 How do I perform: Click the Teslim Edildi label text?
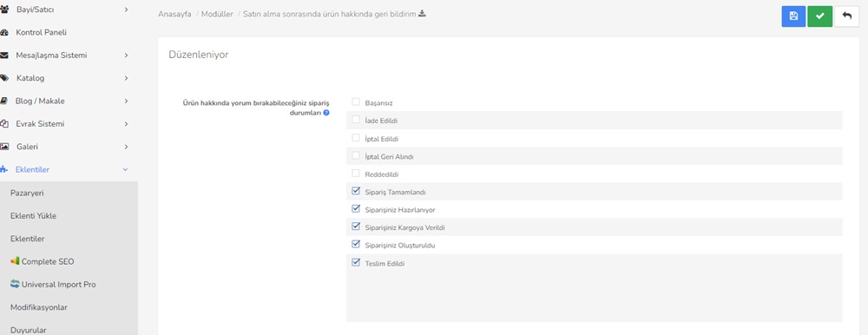[x=385, y=264]
